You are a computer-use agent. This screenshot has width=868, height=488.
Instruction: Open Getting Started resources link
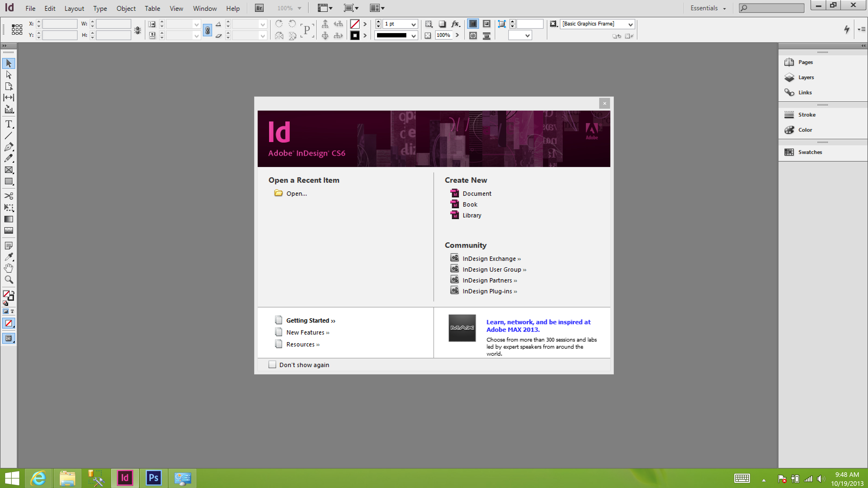308,320
